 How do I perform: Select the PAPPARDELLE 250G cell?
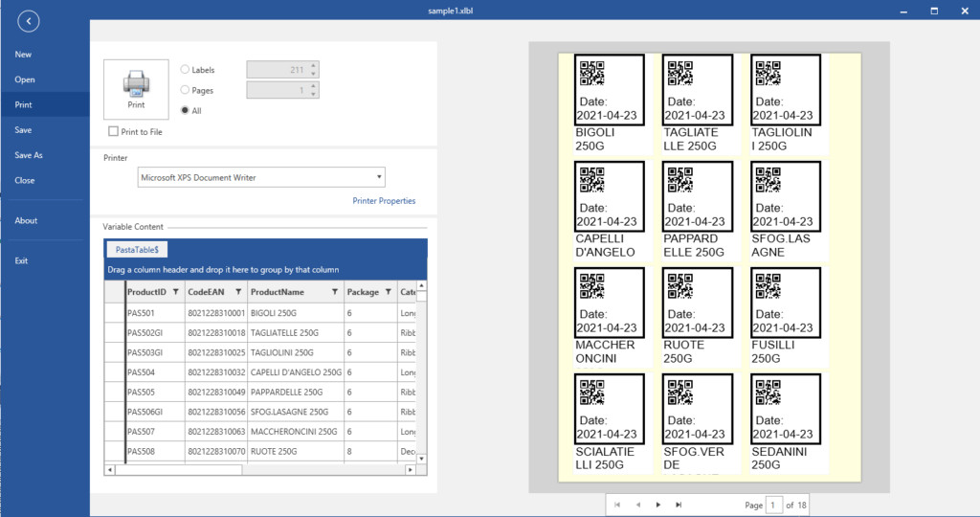click(296, 392)
